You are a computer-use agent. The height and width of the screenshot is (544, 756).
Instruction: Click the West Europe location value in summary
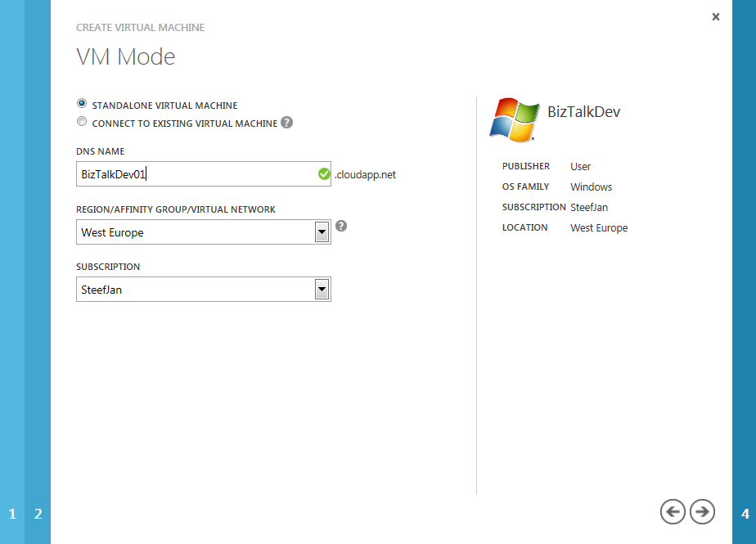coord(599,228)
